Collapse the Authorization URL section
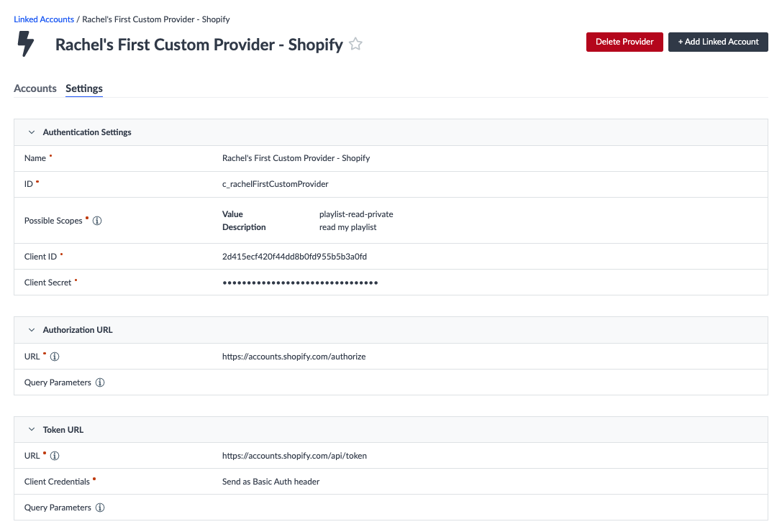The height and width of the screenshot is (532, 782). pos(32,330)
